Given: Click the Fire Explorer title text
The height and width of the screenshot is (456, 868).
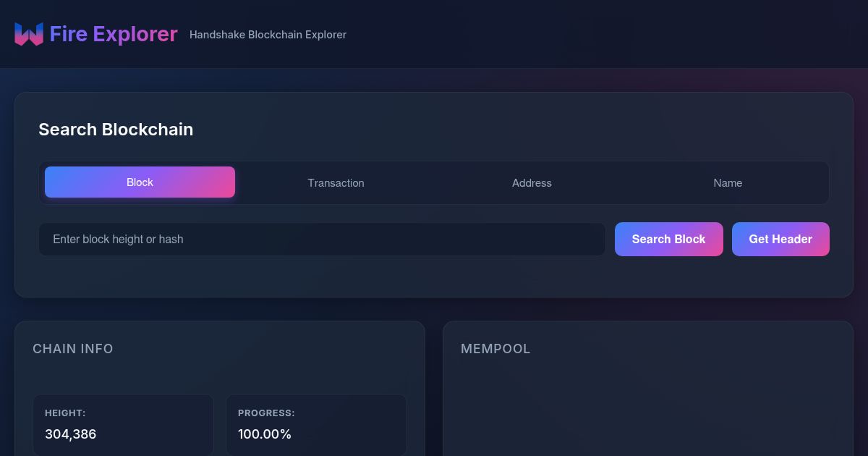Looking at the screenshot, I should click(x=114, y=34).
